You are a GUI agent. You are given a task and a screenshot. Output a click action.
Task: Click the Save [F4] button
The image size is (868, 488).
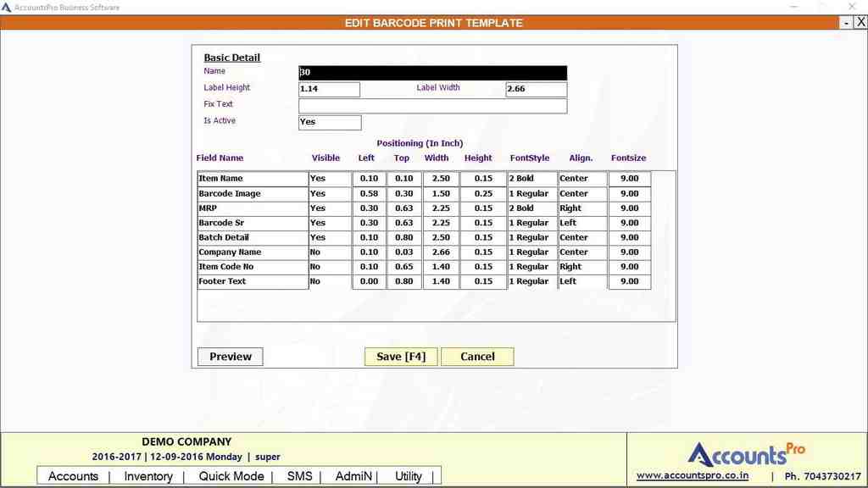click(401, 357)
